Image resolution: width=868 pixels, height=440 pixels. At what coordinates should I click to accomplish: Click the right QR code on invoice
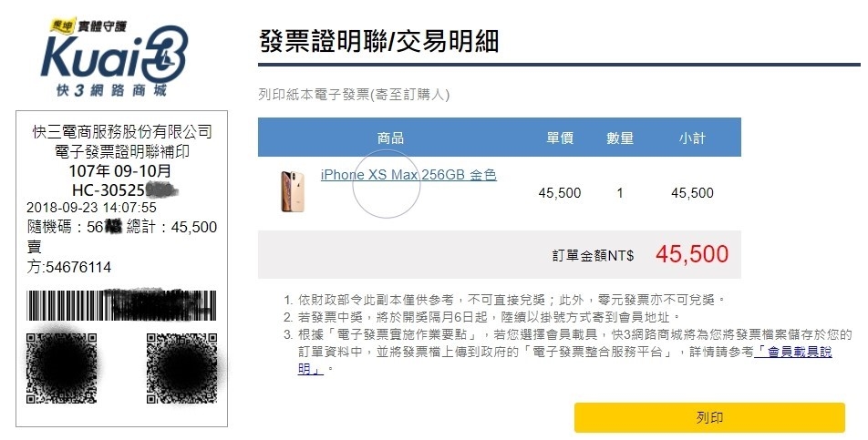point(182,368)
